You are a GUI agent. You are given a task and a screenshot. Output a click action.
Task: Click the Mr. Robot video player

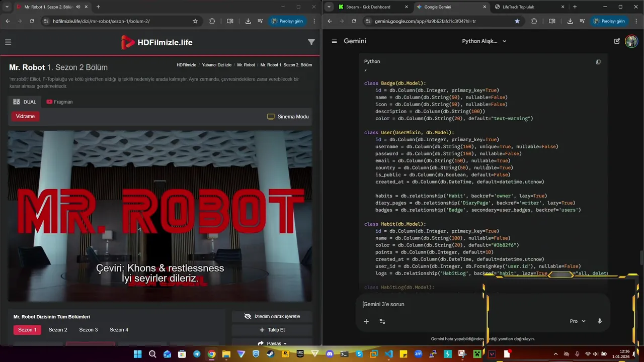[x=160, y=216]
